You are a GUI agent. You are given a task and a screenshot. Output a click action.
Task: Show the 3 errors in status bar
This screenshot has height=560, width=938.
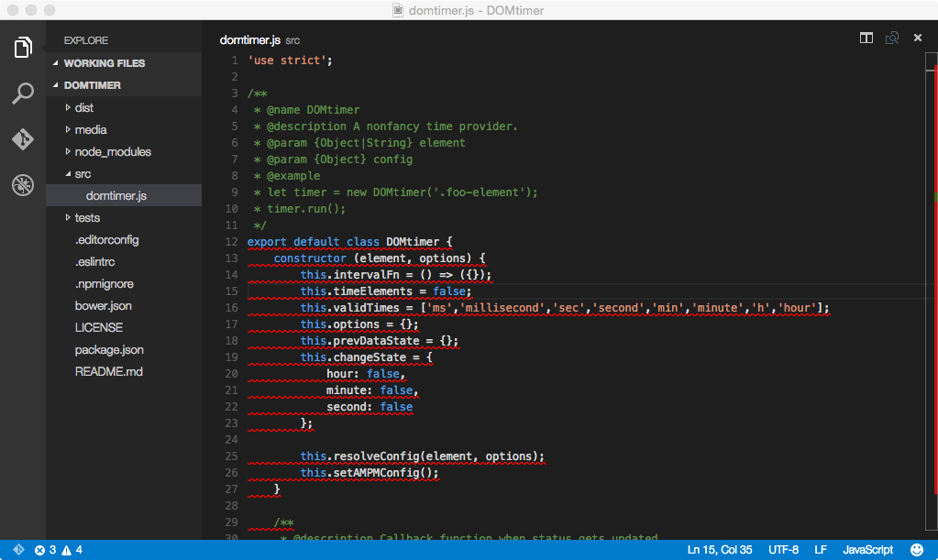click(x=46, y=550)
